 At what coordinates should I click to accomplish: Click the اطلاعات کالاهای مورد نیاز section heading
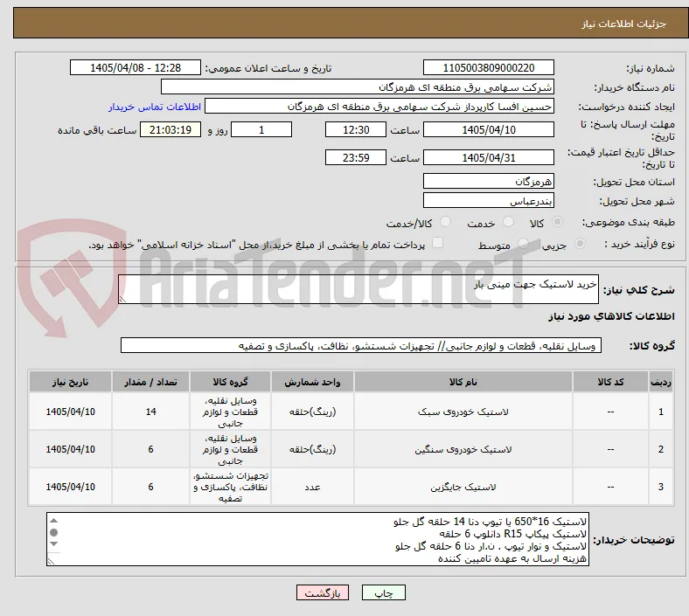point(611,316)
